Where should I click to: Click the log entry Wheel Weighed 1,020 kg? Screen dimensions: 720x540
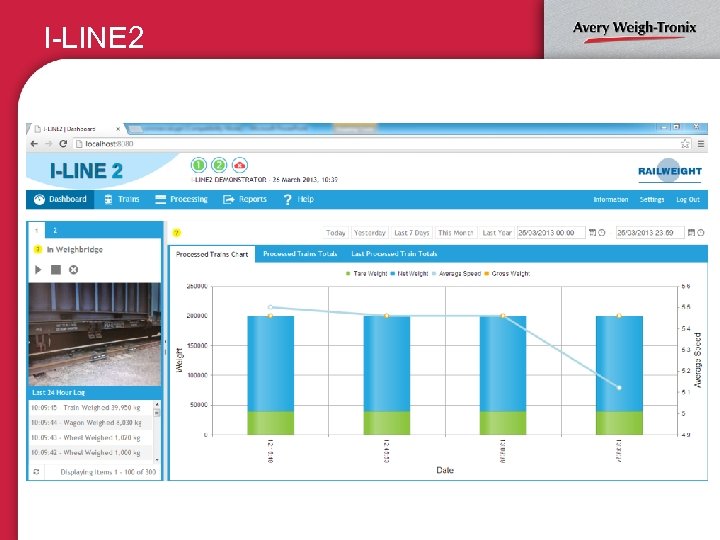tap(90, 438)
